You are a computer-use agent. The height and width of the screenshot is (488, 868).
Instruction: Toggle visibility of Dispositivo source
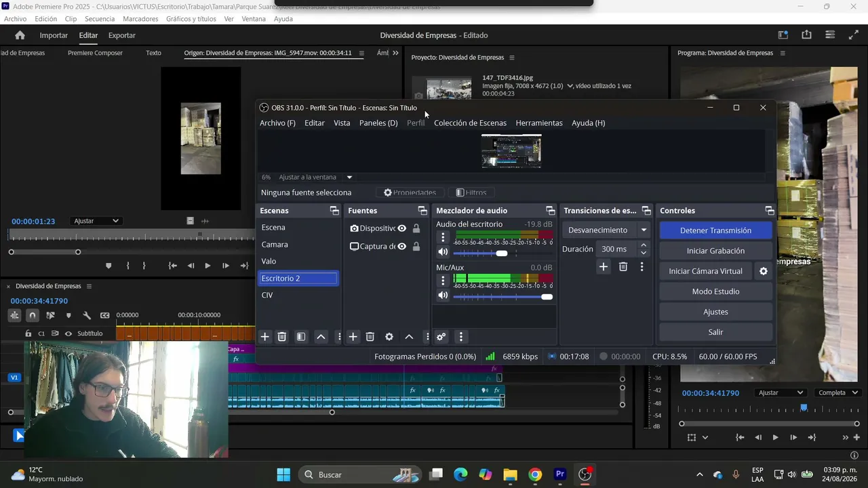[x=402, y=228]
